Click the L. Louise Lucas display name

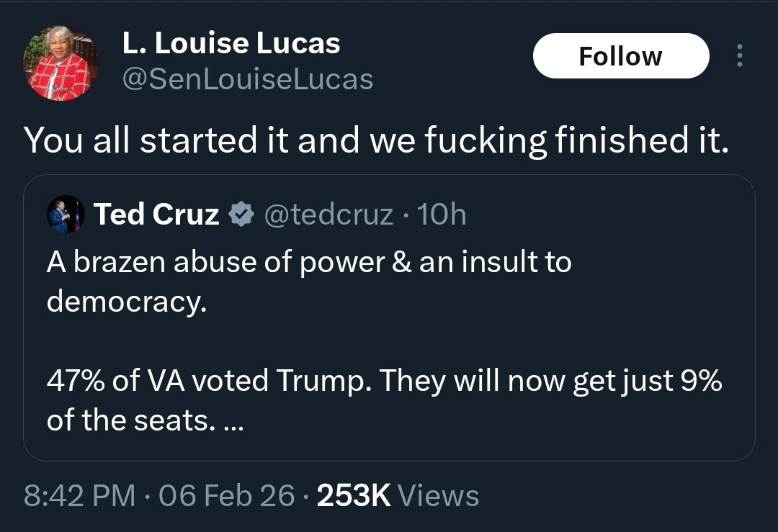click(x=231, y=44)
